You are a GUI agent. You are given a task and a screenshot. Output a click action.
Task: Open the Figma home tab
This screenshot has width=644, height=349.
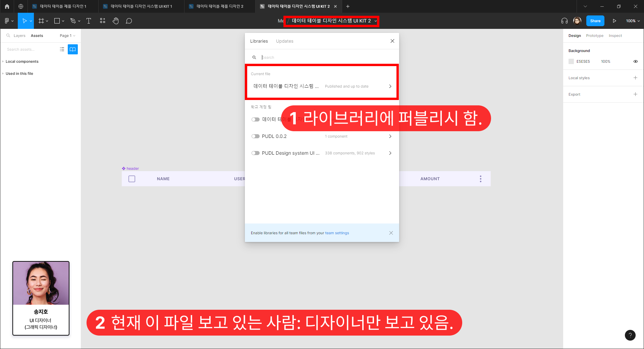tap(7, 6)
